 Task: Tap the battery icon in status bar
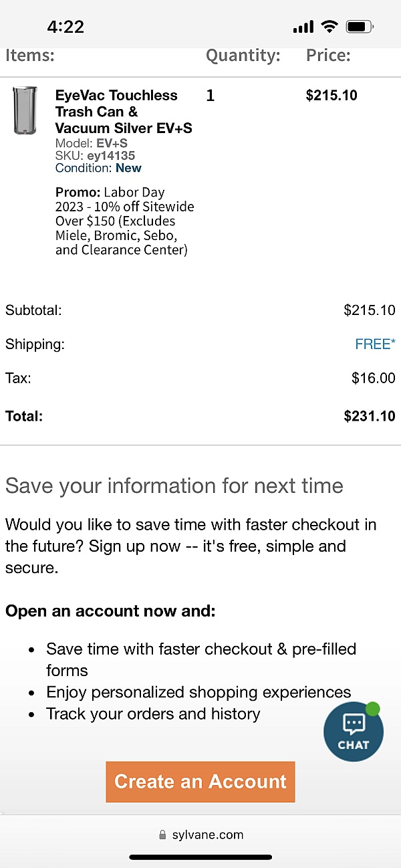click(x=360, y=27)
